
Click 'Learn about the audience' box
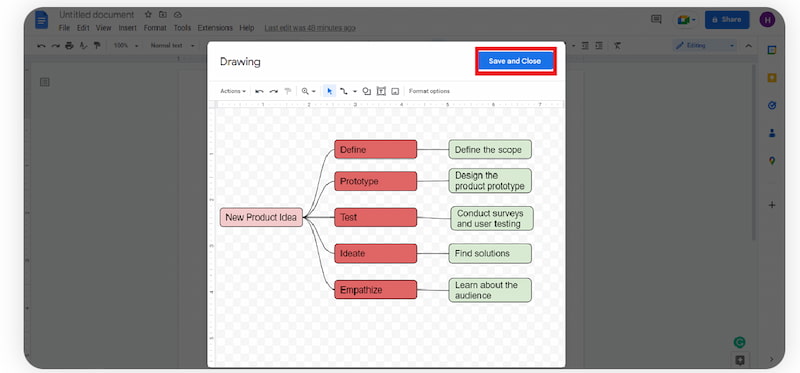click(x=490, y=290)
